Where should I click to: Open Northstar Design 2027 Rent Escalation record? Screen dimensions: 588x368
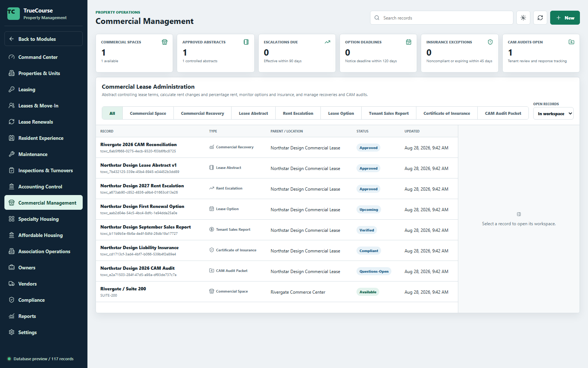click(x=277, y=189)
